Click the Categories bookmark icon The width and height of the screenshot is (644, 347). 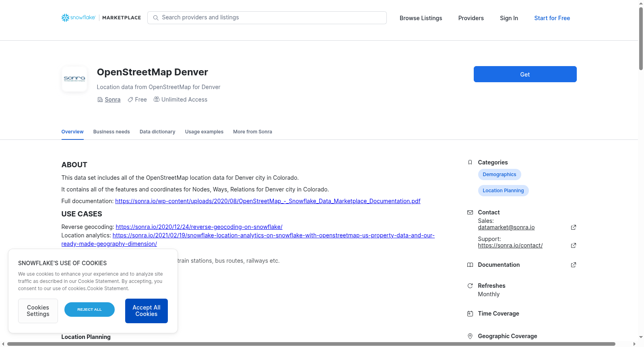[470, 162]
